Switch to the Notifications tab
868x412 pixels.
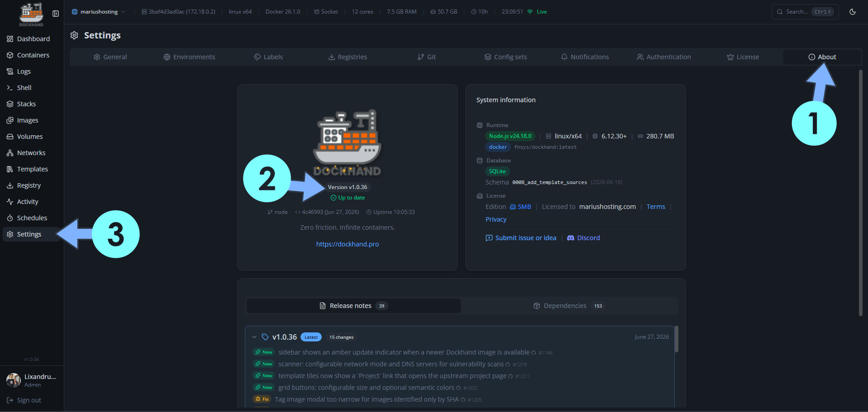585,57
